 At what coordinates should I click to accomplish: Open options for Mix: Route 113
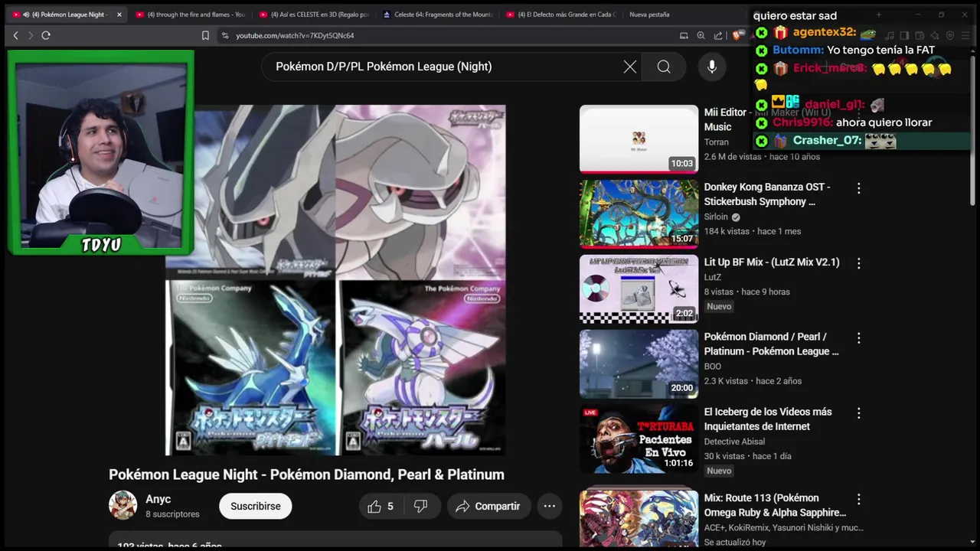coord(858,499)
